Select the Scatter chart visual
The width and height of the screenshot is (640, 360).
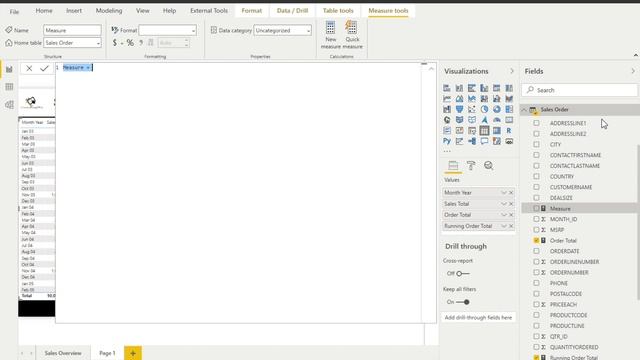click(472, 109)
